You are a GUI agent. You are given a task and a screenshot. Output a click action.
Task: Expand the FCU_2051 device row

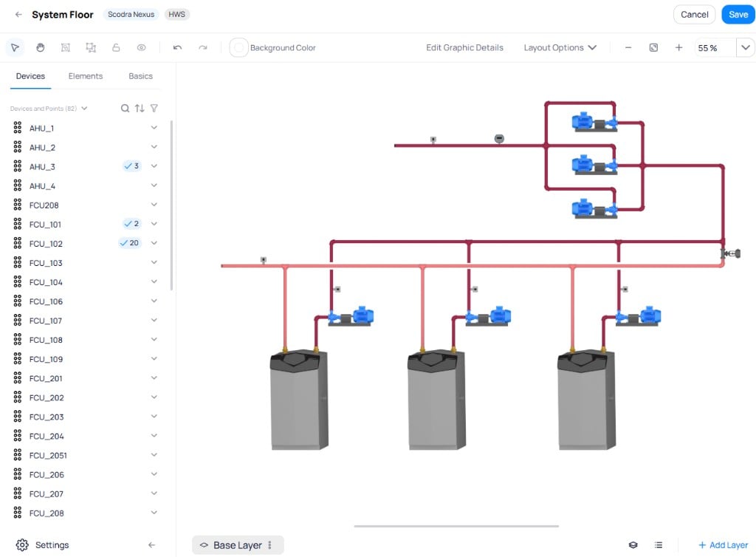[154, 455]
